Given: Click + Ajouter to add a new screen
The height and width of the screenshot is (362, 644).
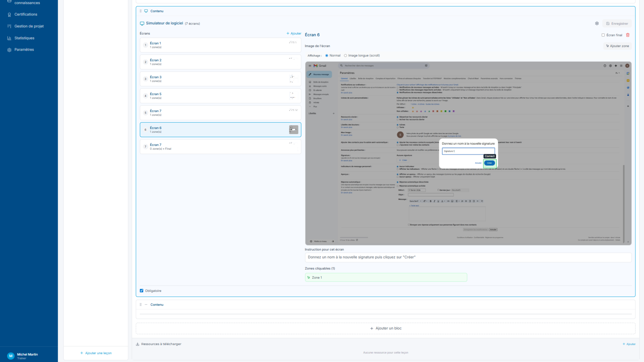Looking at the screenshot, I should click(293, 33).
